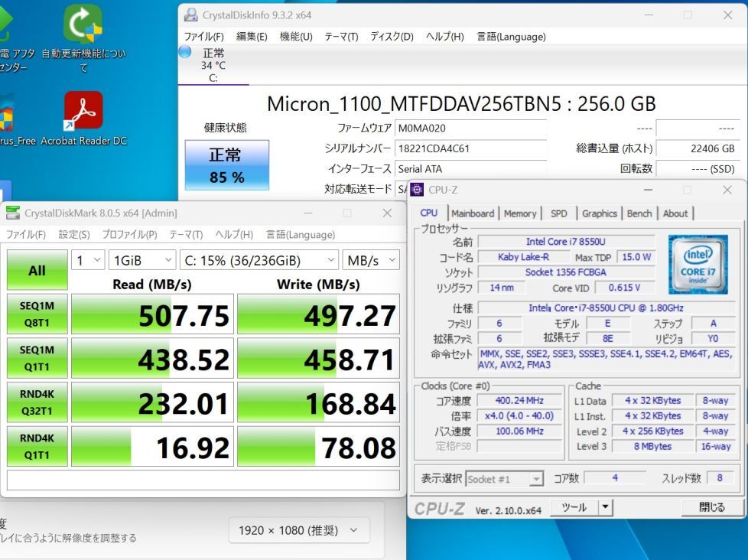Click the ツール button in CPU-Z

coord(574,507)
